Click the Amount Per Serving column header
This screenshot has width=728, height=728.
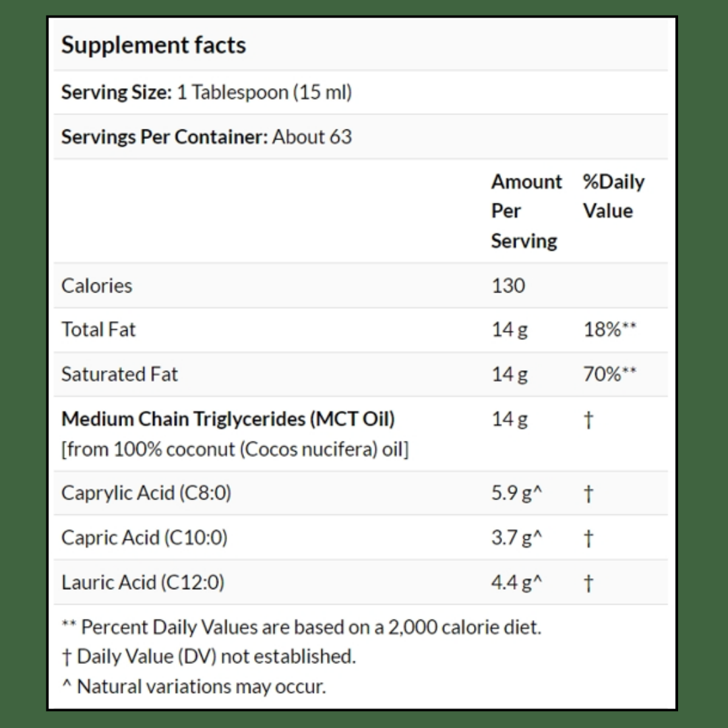[x=526, y=211]
